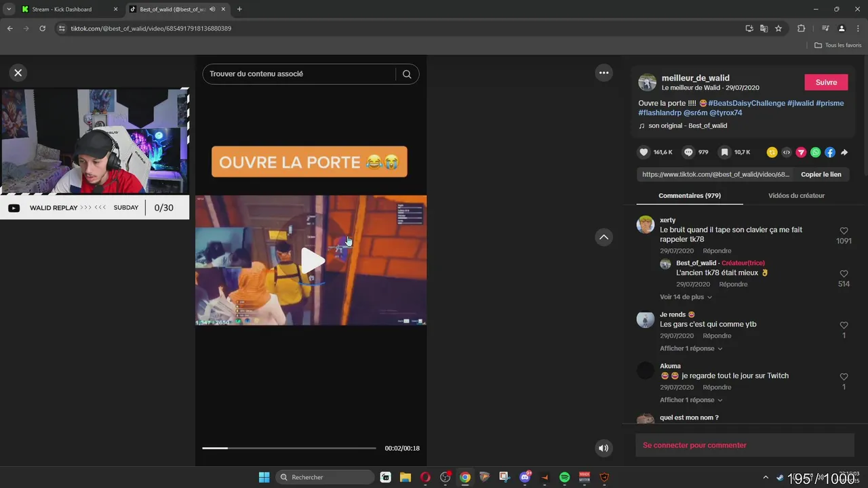Open the #BeatsDaisyChallenge hashtag link
This screenshot has width=868, height=488.
[x=747, y=103]
